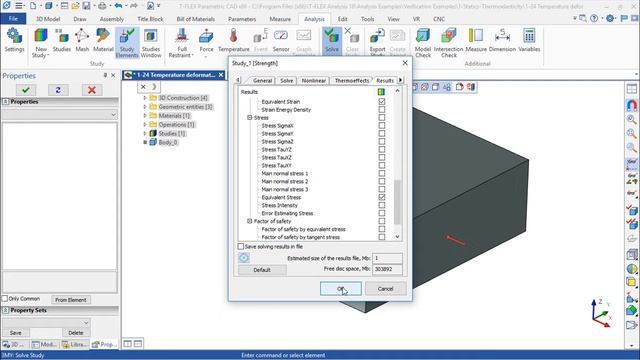
Task: Switch to the Nonlinear tab
Action: (313, 80)
